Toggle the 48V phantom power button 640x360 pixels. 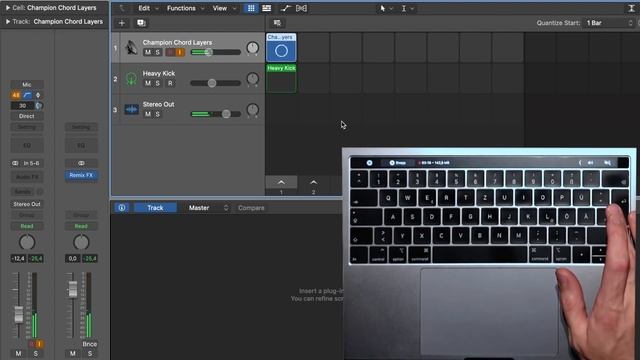(16, 95)
